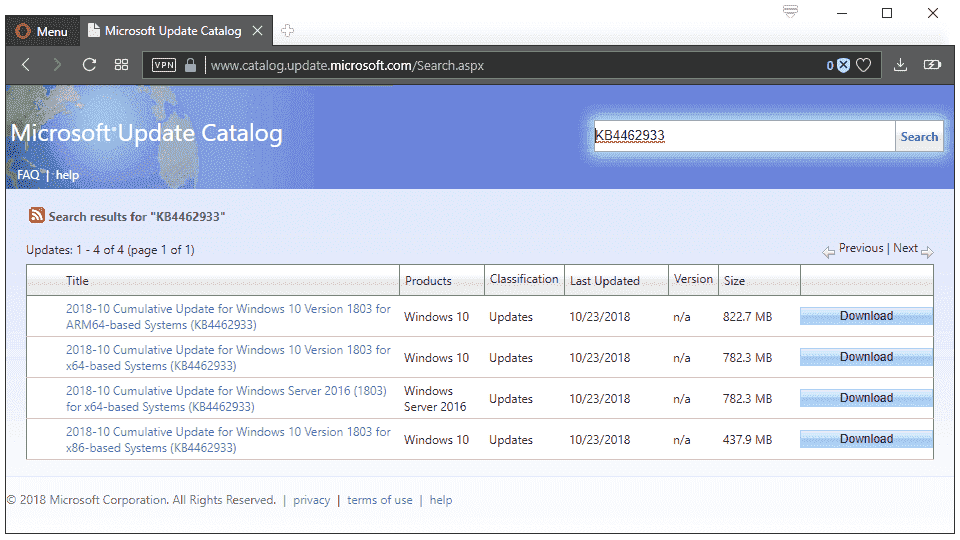This screenshot has width=960, height=540.
Task: Download the ARM64 822.7 MB update
Action: click(866, 316)
